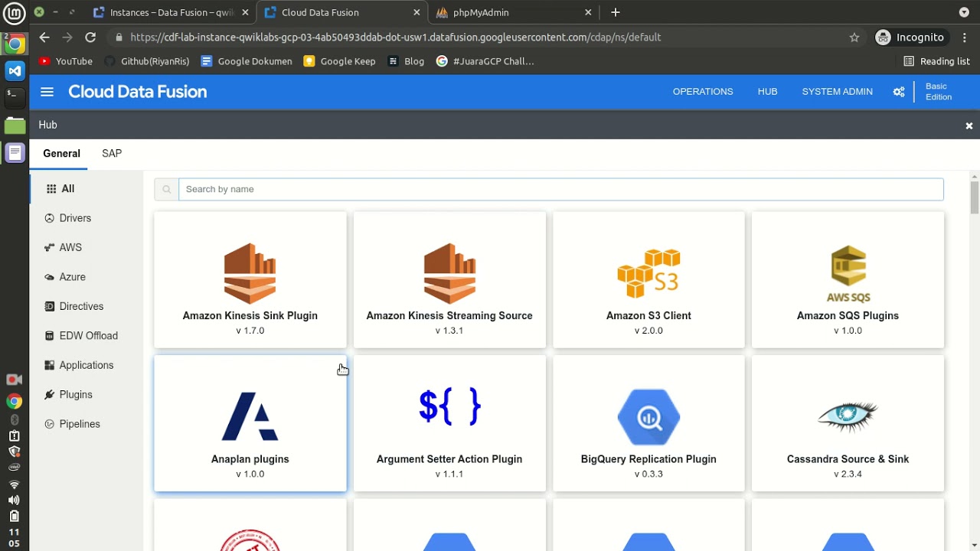Filter by EDW Offload category
The image size is (980, 551).
tap(89, 336)
